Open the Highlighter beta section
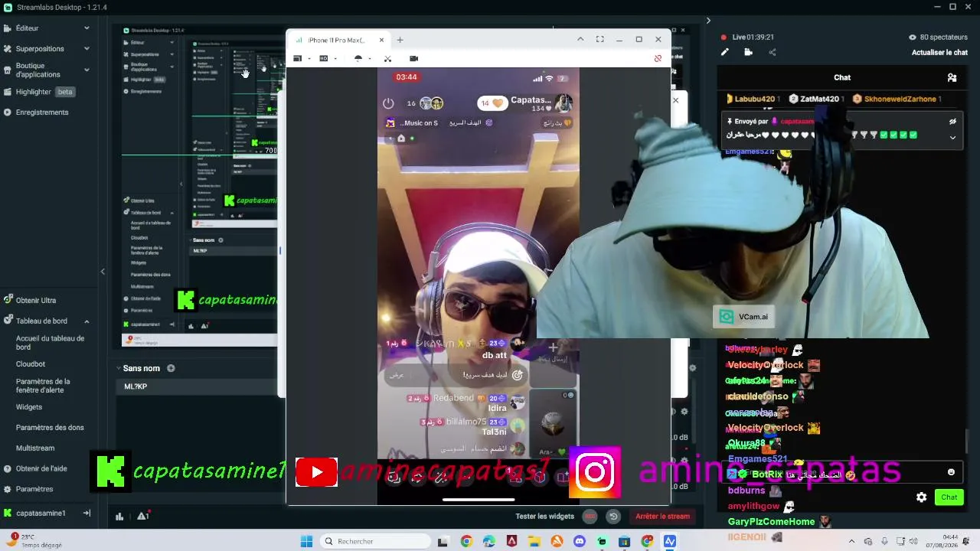This screenshot has width=980, height=551. (45, 92)
